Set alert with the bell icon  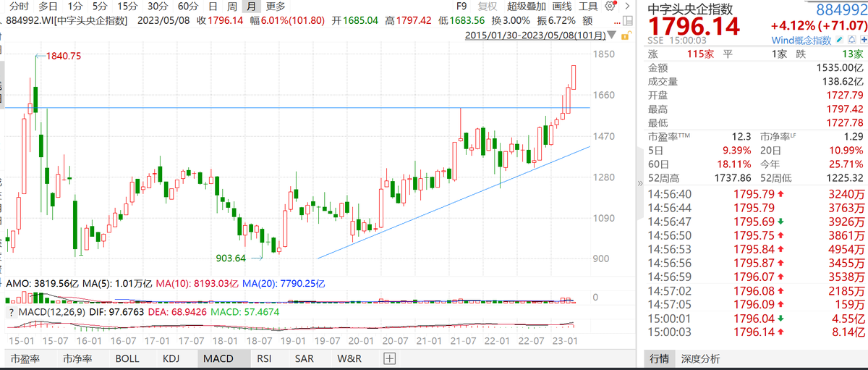(851, 39)
